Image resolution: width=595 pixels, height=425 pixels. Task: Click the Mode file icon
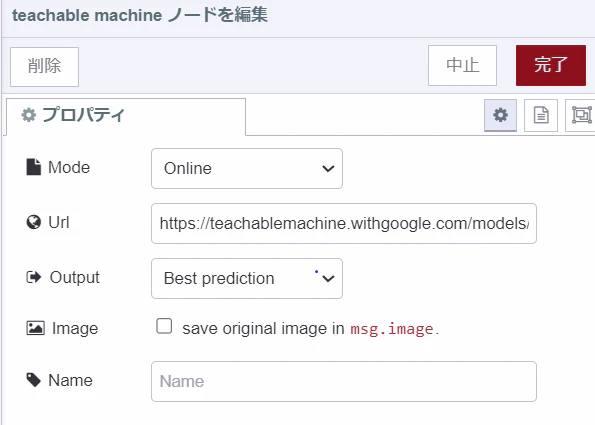coord(33,167)
